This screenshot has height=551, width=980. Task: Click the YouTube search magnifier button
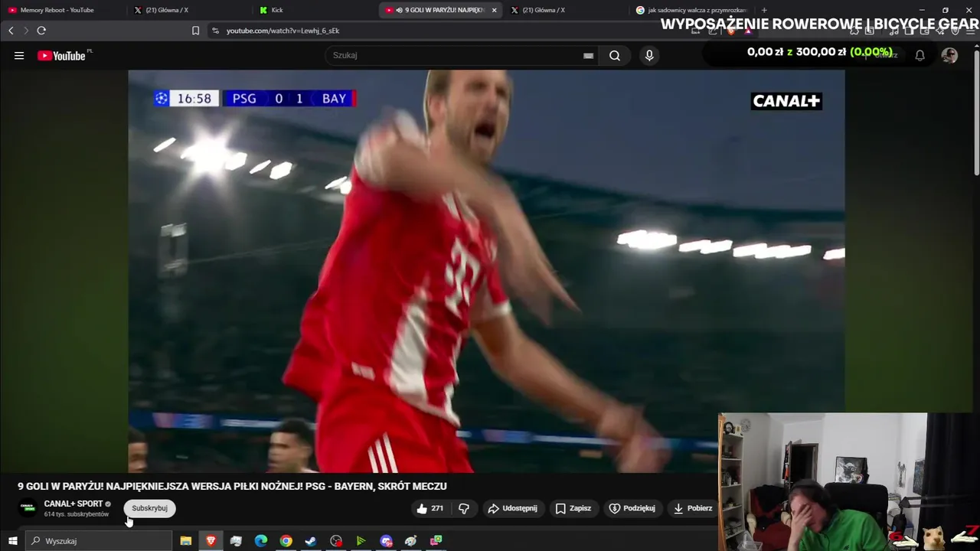pos(614,55)
